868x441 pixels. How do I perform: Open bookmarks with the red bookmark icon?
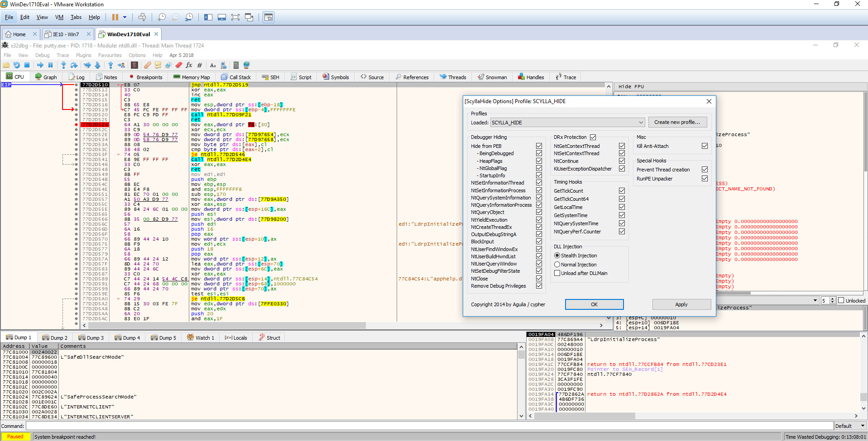pos(179,65)
